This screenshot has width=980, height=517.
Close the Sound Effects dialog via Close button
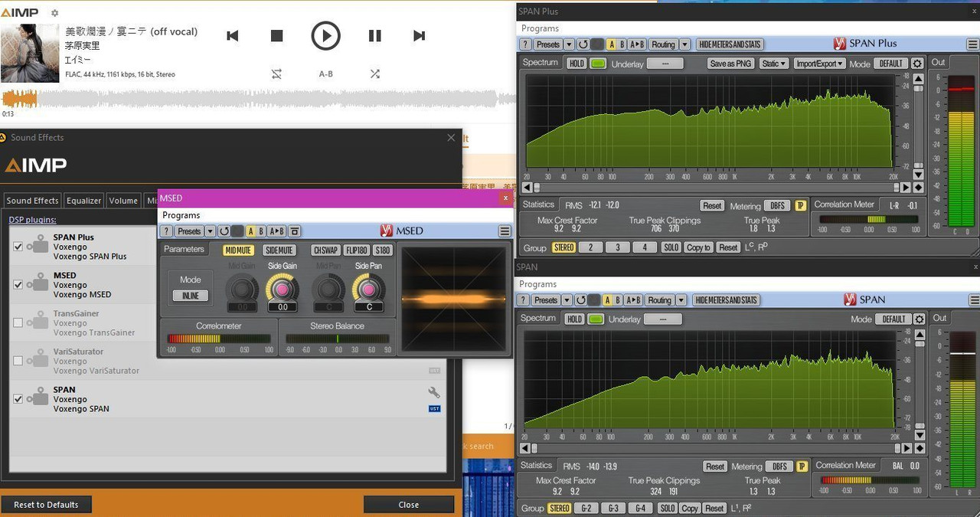pos(409,505)
